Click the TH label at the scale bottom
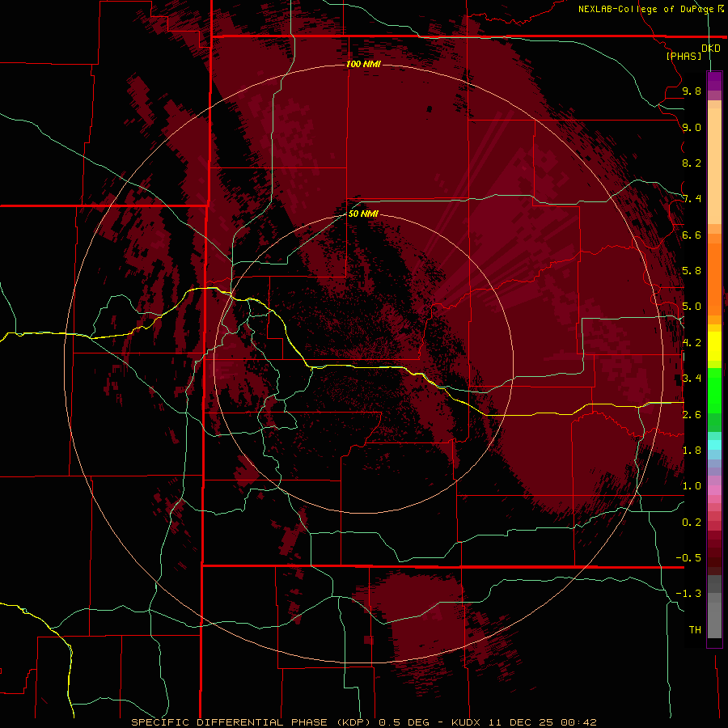The image size is (728, 728). tap(695, 630)
